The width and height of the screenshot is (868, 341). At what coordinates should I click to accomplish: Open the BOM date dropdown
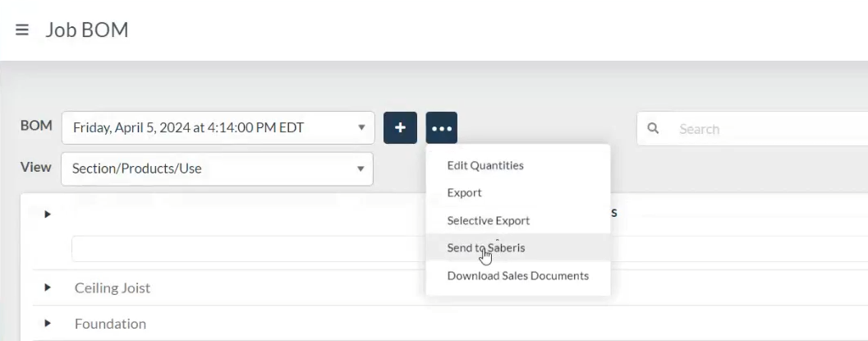click(218, 128)
